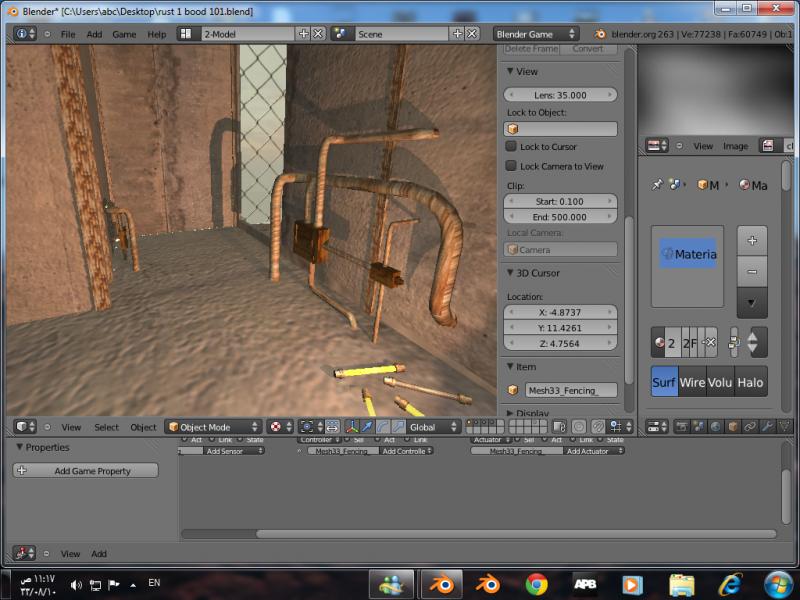Click the translate manipulator arrow icon

pos(368,427)
